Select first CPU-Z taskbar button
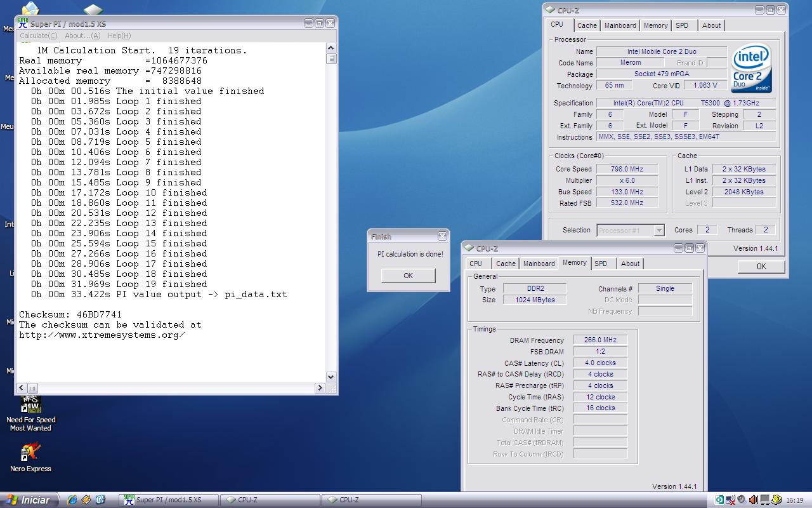Viewport: 812px width, 508px height. 270,500
